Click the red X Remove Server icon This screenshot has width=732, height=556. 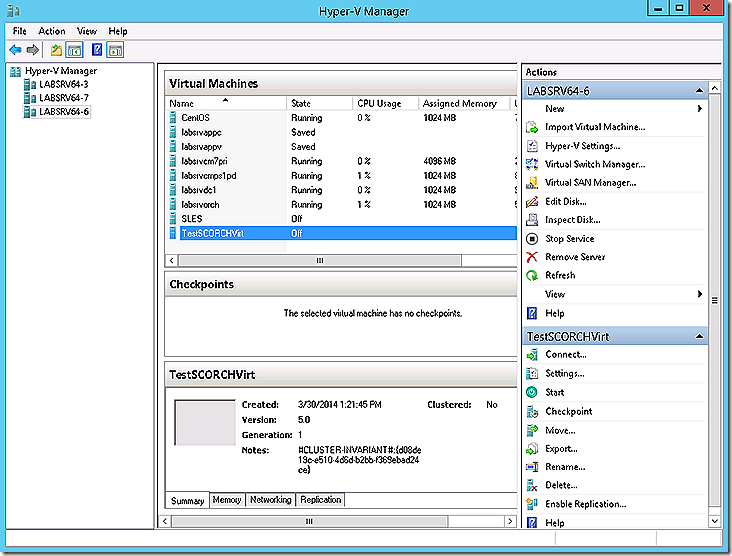532,257
